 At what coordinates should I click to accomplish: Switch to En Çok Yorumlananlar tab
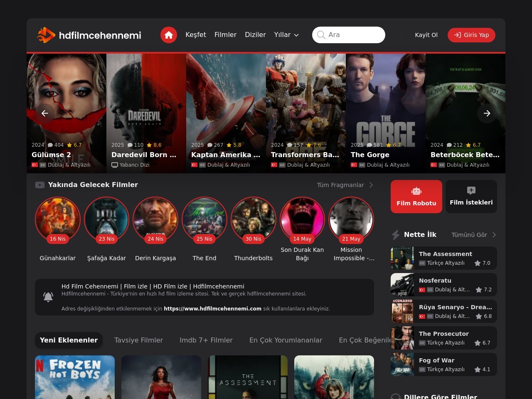click(x=286, y=340)
